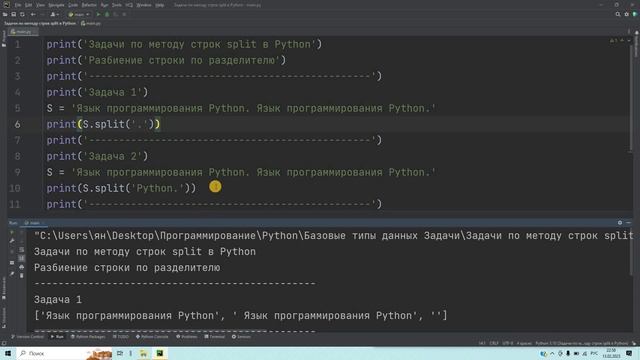Open the inspections warning widget in editor
The height and width of the screenshot is (360, 640).
613,40
